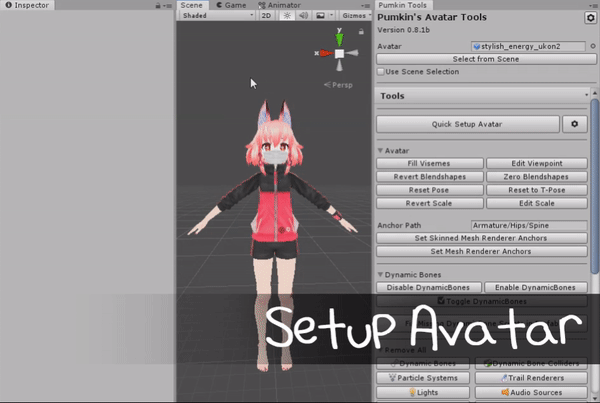This screenshot has height=403, width=600.
Task: Toggle scene audio speaker icon
Action: pos(303,16)
